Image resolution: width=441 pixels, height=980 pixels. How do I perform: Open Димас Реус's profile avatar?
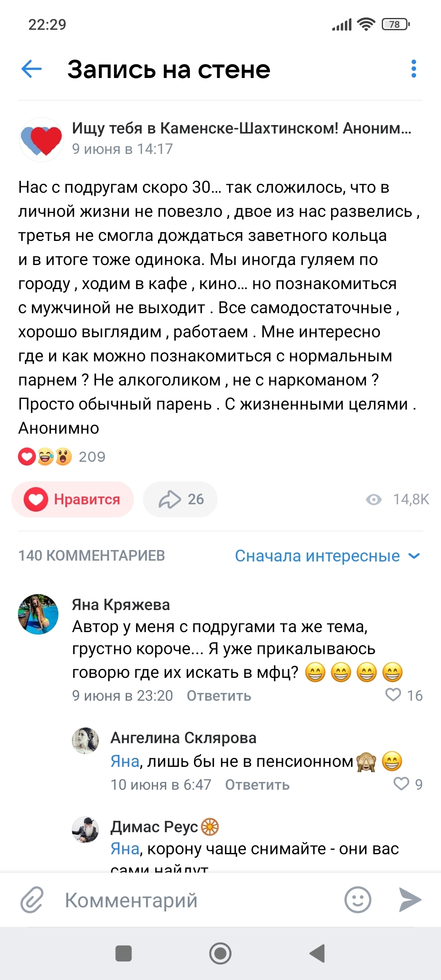coord(85,830)
